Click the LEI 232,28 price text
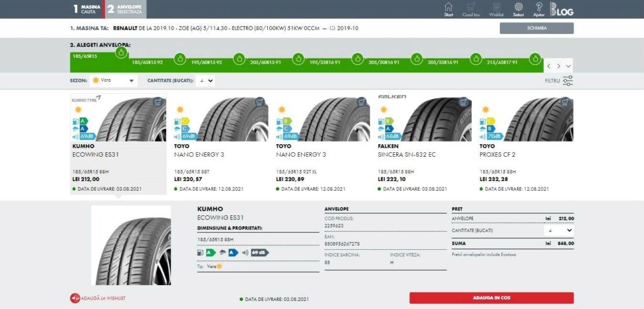Viewport: 644px width, 309px height. click(494, 179)
